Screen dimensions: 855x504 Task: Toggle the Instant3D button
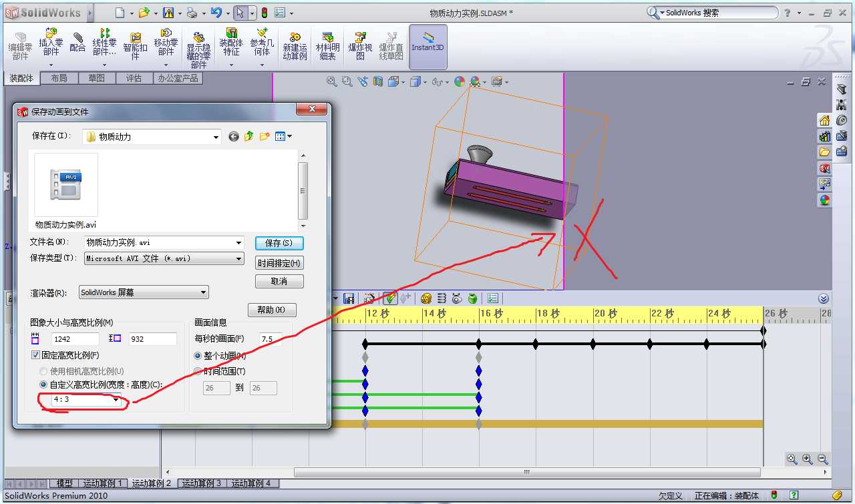tap(427, 47)
